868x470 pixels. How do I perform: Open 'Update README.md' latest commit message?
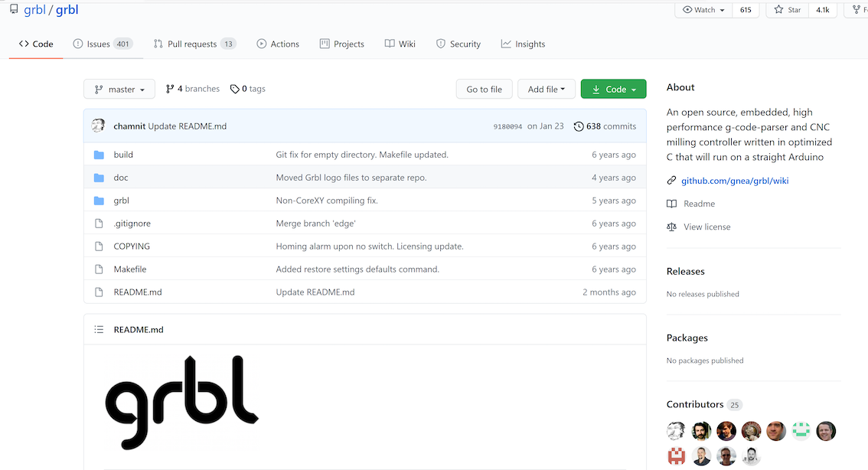pos(187,126)
